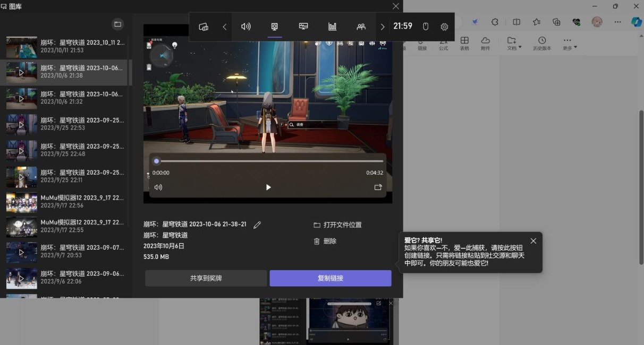The width and height of the screenshot is (644, 345).
Task: Open the 文档 dropdown in editor
Action: click(x=514, y=44)
